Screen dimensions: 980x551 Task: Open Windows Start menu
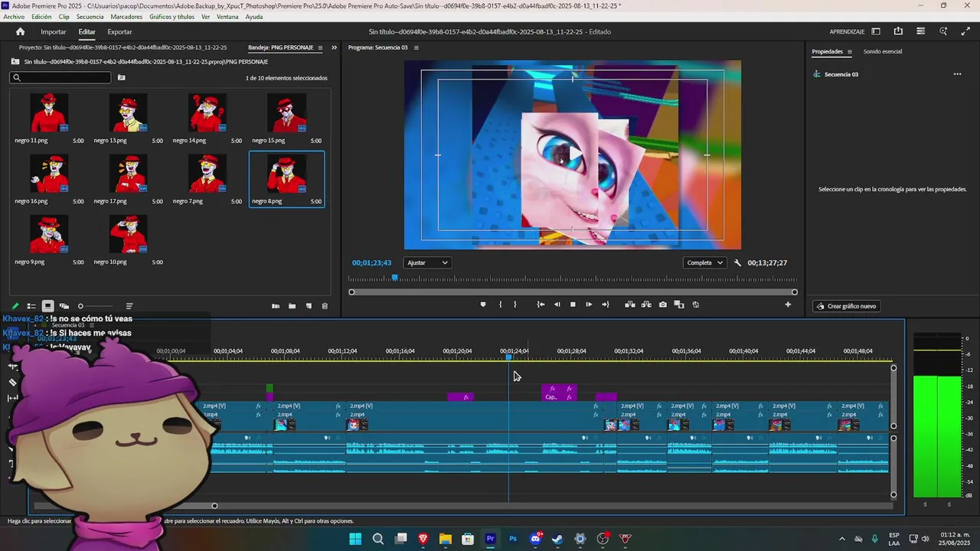tap(355, 539)
